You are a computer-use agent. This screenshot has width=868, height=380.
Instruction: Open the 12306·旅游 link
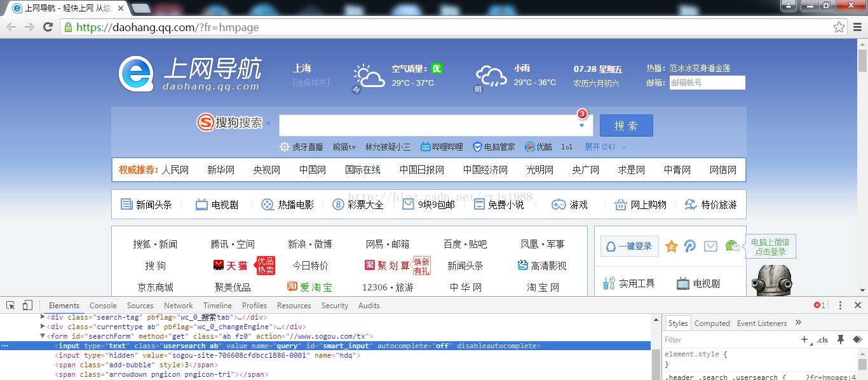click(388, 287)
